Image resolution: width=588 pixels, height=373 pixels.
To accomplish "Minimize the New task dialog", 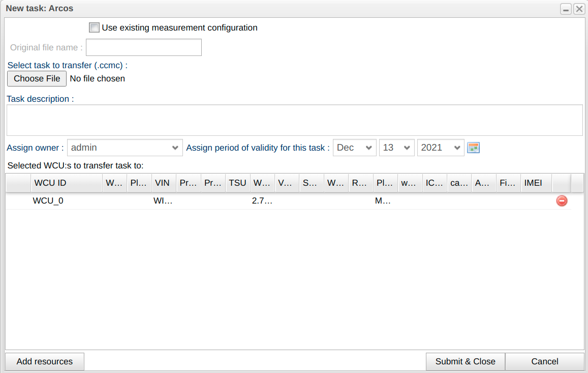I will 566,9.
